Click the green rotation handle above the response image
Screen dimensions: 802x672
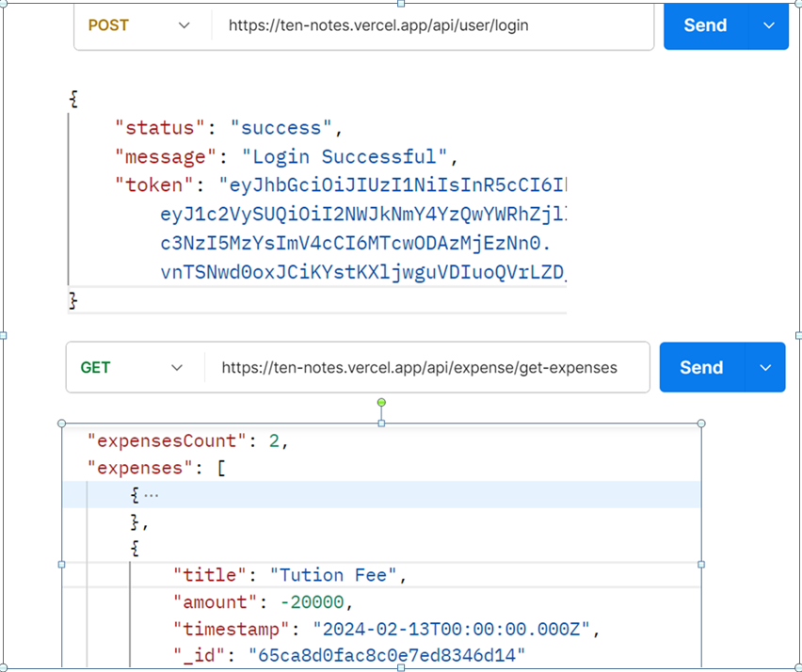coord(381,403)
